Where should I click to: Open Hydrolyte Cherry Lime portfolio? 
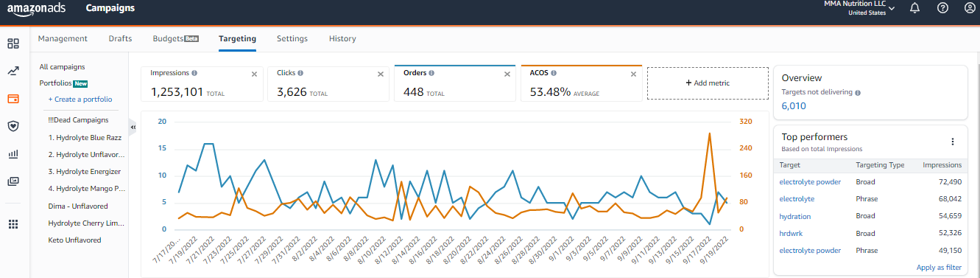(87, 223)
